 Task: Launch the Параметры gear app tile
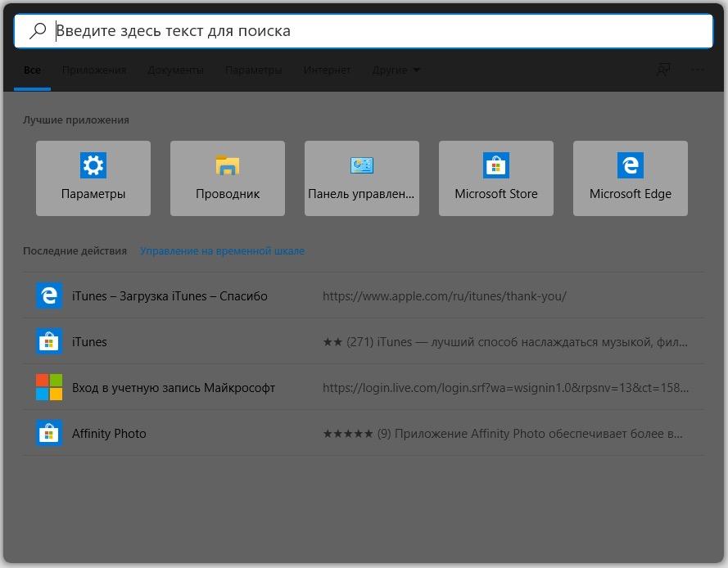click(x=93, y=178)
